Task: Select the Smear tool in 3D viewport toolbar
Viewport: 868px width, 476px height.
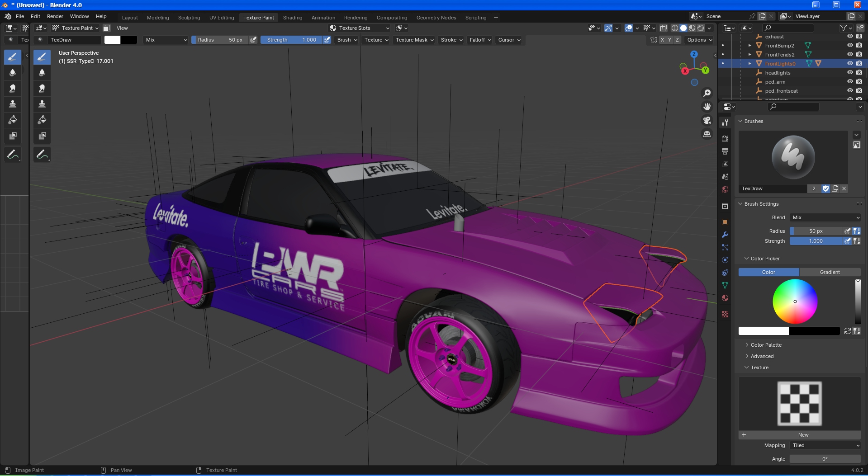Action: pos(42,89)
